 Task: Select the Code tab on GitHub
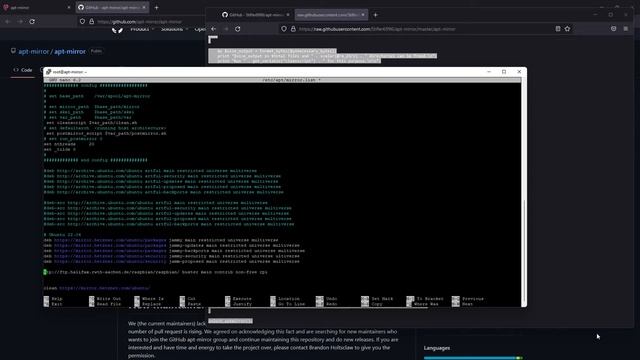23,70
